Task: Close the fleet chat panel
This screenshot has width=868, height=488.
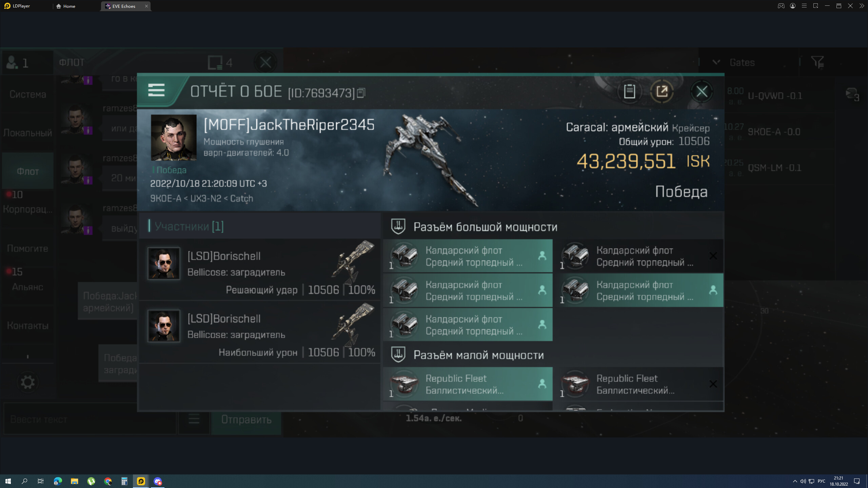Action: (265, 62)
